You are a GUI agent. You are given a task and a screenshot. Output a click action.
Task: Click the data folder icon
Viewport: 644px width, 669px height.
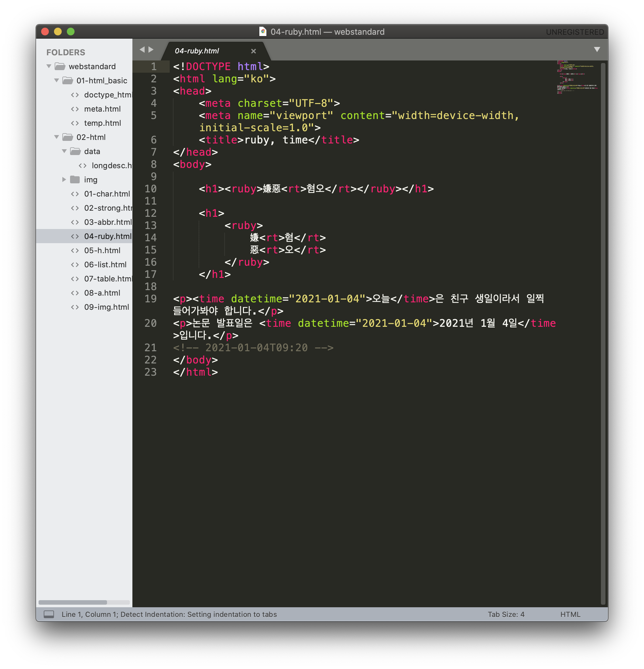[x=75, y=151]
